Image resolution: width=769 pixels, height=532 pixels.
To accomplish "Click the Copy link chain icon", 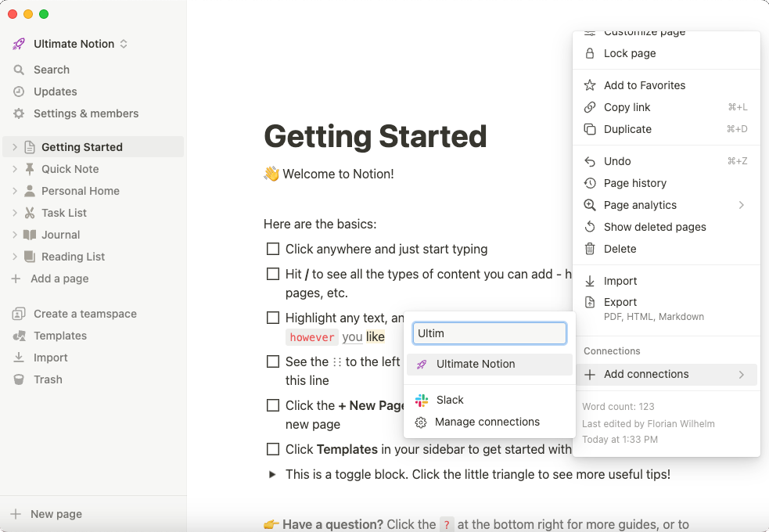I will tap(590, 107).
